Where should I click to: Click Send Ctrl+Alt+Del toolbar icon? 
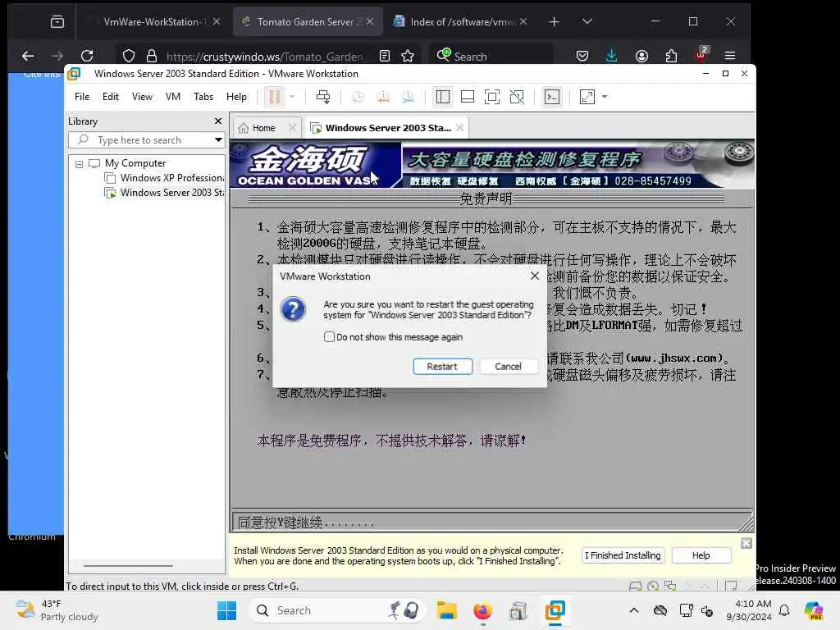click(323, 97)
